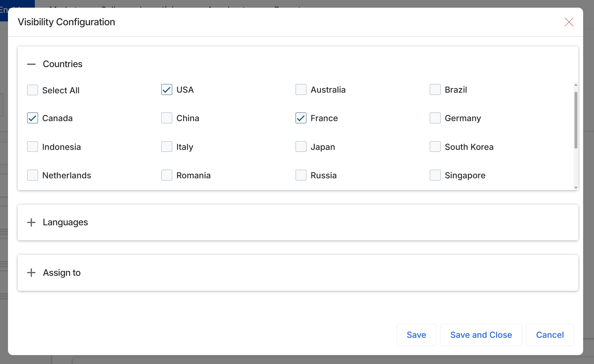Collapse the Countries section minus icon
The width and height of the screenshot is (594, 364).
31,64
